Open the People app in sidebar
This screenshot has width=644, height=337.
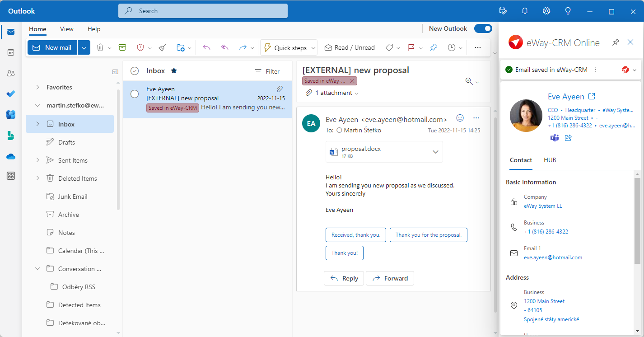11,73
